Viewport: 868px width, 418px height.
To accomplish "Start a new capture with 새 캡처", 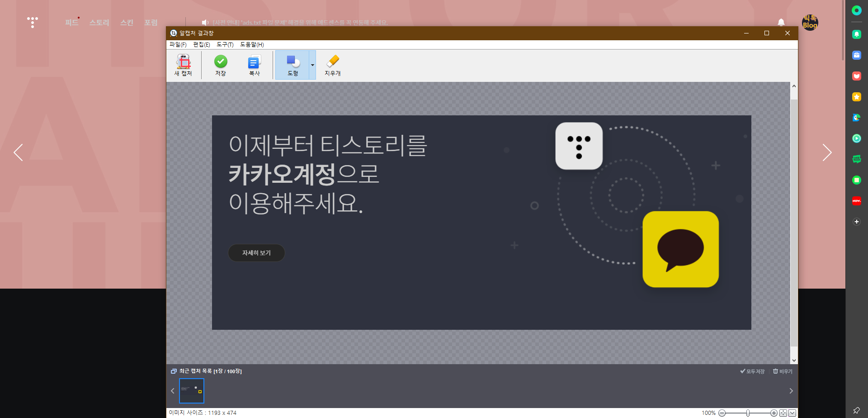I will (x=184, y=65).
